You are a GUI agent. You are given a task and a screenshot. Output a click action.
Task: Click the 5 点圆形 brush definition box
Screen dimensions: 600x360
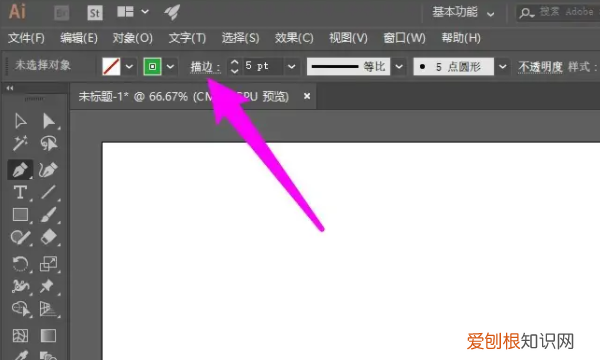click(x=453, y=67)
